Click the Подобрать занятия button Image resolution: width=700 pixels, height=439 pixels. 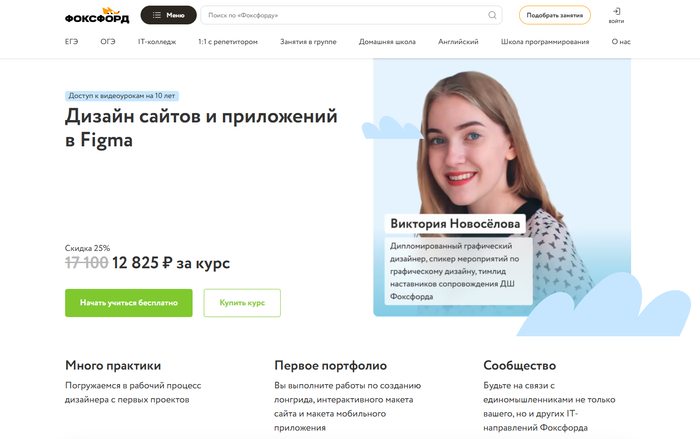tap(554, 15)
